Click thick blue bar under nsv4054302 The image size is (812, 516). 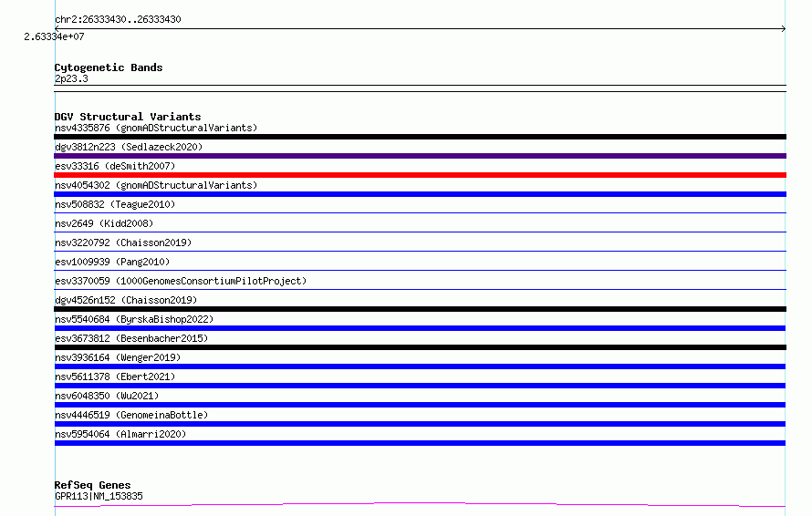(420, 194)
